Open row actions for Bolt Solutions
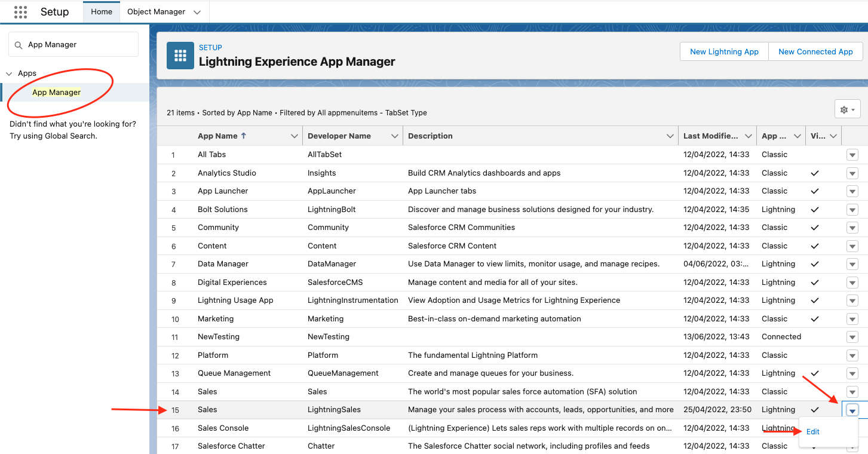The image size is (868, 454). pos(852,210)
